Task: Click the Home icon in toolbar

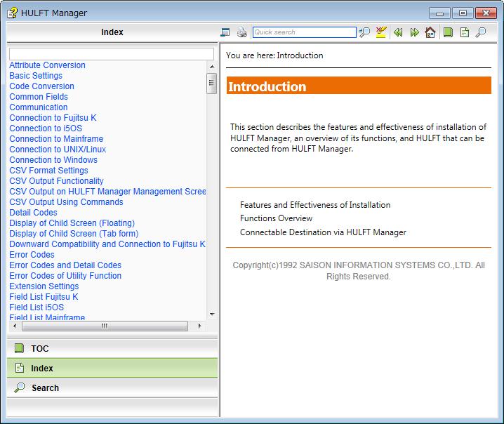Action: click(430, 32)
